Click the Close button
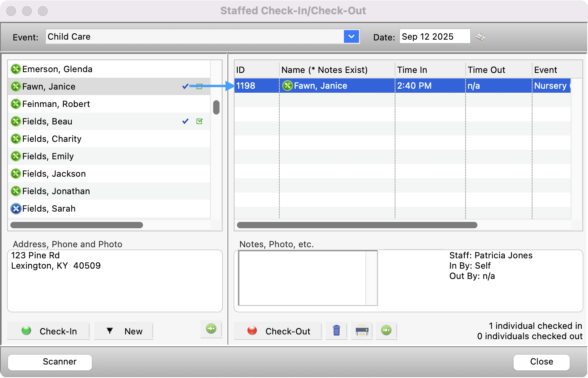 [541, 362]
